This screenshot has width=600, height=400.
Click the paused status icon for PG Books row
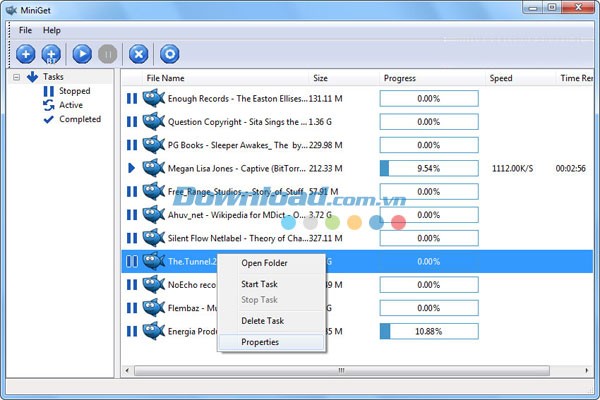pos(131,145)
